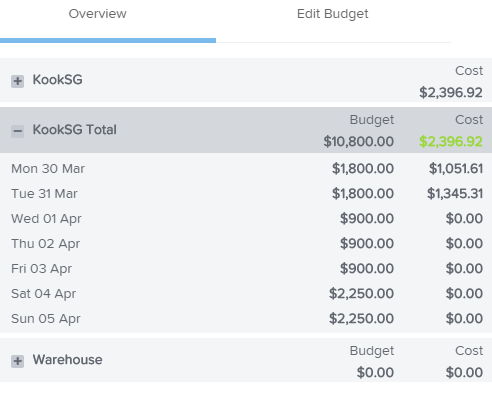Click the $1,800.00 budget for Tue 31 Mar
The width and height of the screenshot is (492, 393).
pos(363,194)
